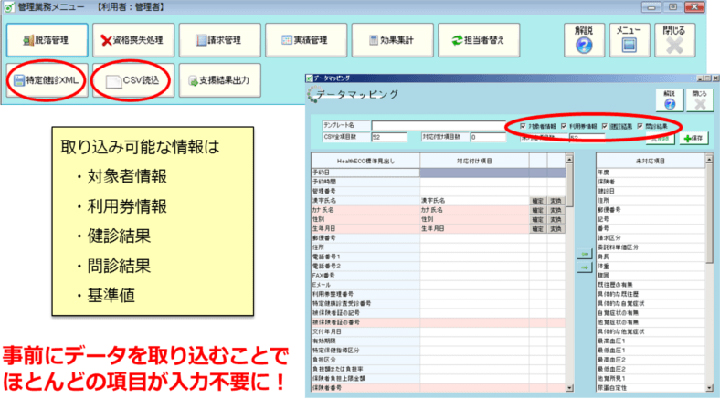Select 腹囲 in the 未対応項目 list
This screenshot has height=399, width=720.
650,275
